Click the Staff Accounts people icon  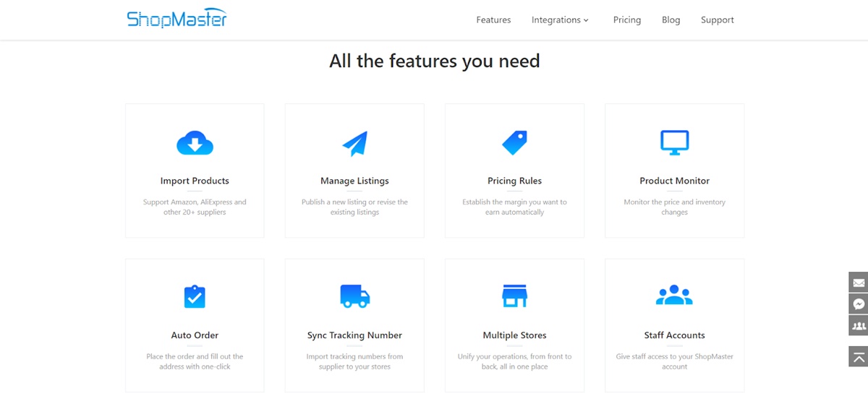pos(674,296)
